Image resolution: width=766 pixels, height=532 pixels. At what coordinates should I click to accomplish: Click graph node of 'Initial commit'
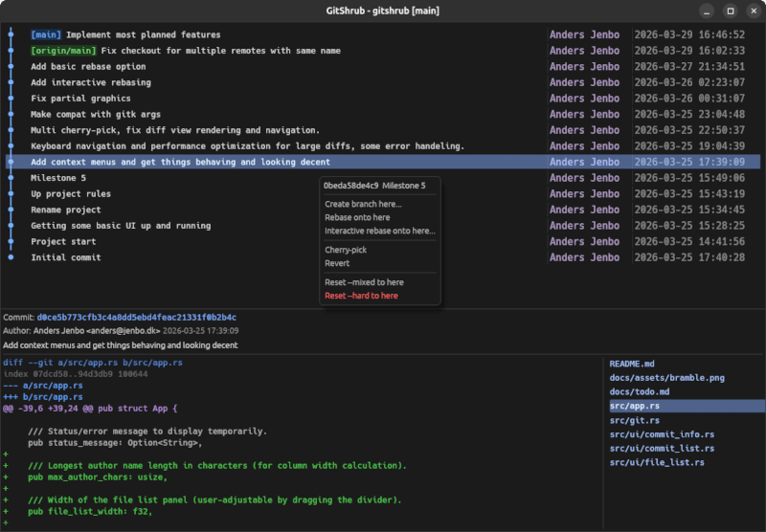(x=11, y=257)
